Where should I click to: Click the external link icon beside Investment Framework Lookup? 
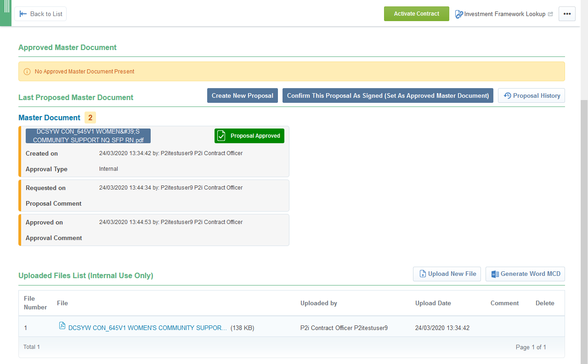click(550, 14)
